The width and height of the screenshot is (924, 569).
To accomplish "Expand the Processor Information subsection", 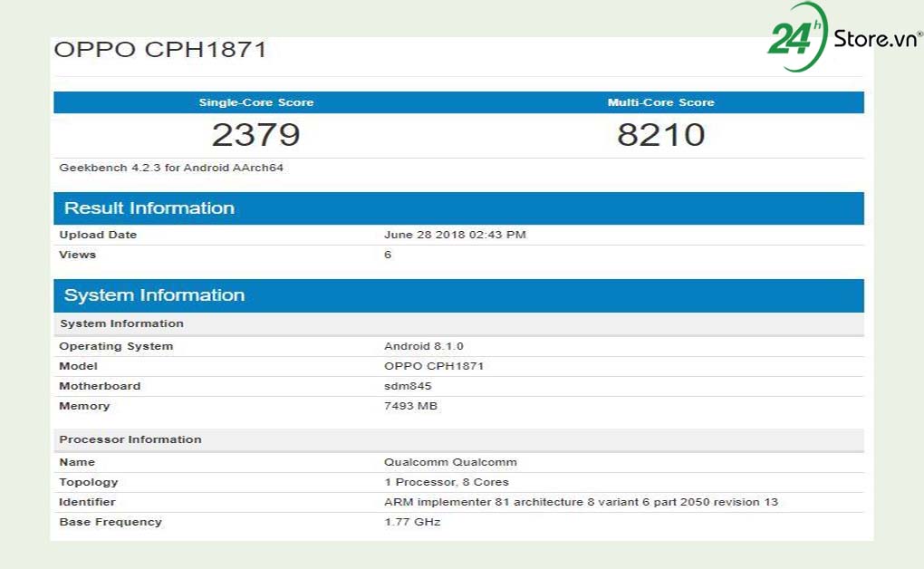I will [130, 439].
